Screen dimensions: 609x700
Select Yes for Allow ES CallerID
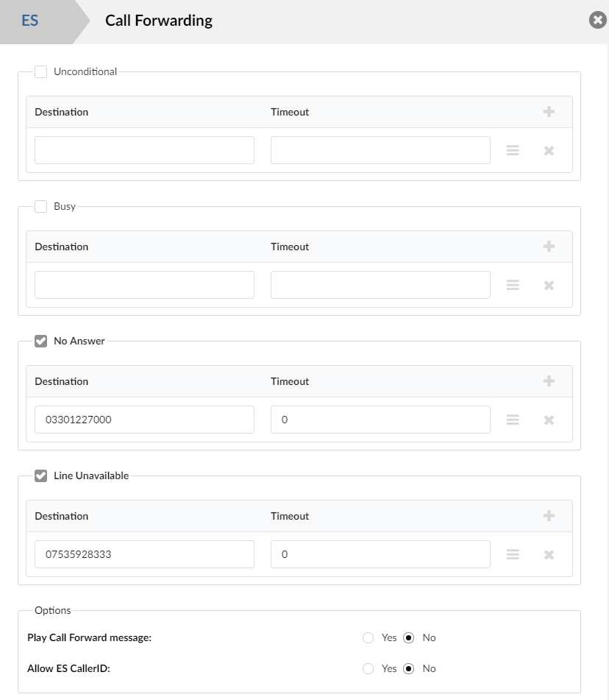[x=368, y=669]
